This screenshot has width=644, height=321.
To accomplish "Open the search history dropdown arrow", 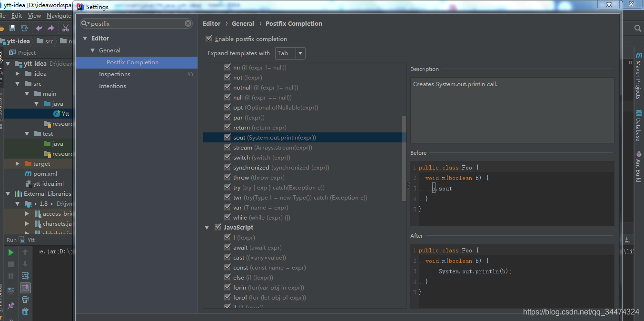I will point(88,24).
